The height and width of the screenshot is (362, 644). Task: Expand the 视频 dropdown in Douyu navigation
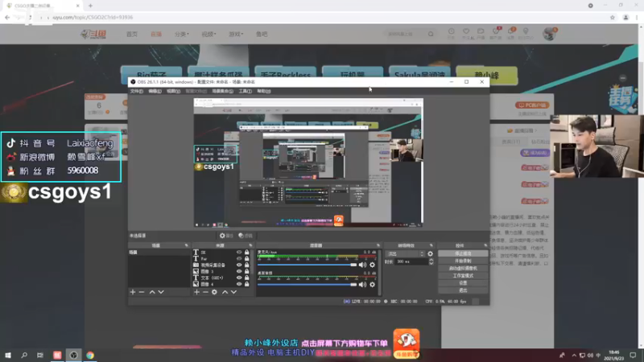coord(208,34)
